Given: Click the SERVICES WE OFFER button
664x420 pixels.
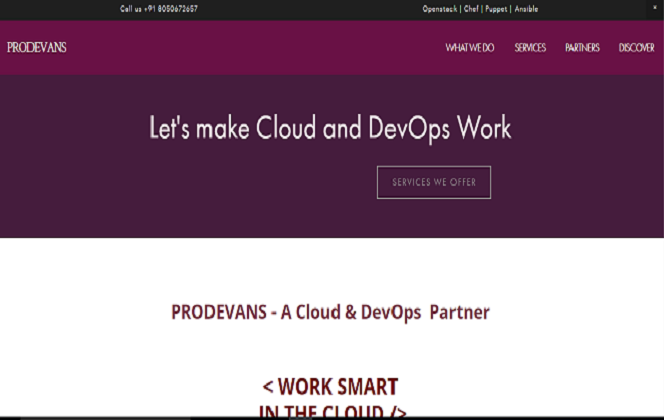Looking at the screenshot, I should (x=434, y=182).
